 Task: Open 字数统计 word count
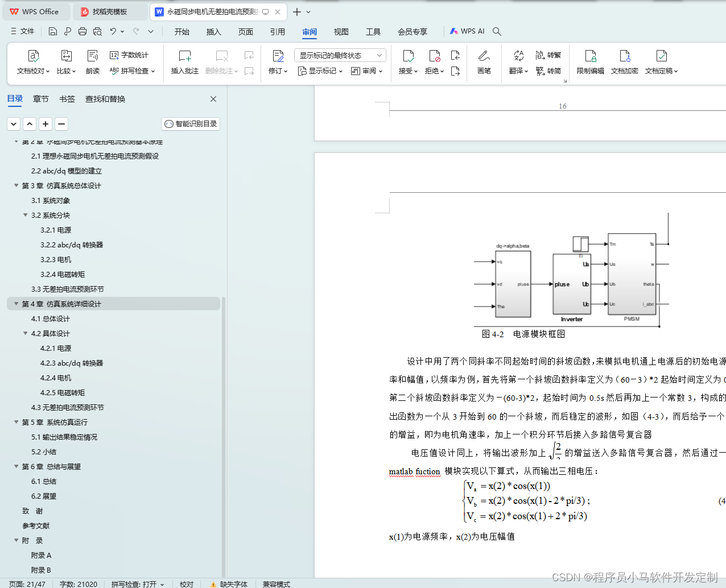pos(129,55)
